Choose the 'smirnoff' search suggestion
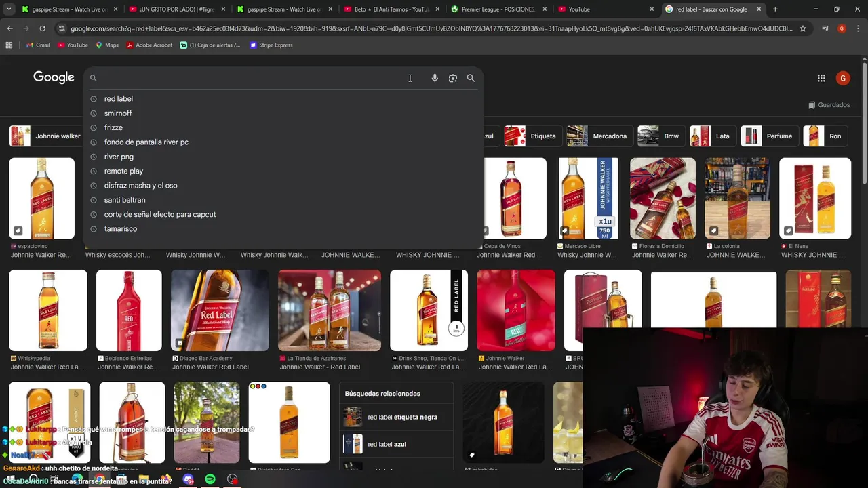 click(283, 113)
